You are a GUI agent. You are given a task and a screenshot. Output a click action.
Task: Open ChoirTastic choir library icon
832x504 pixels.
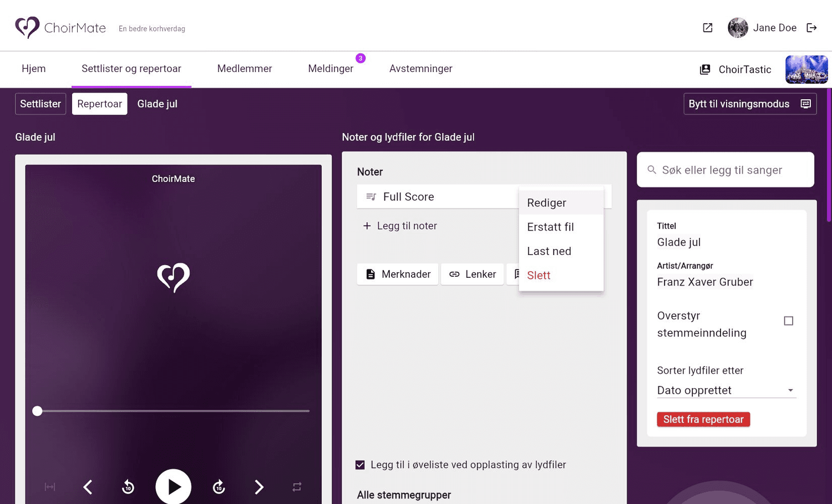point(705,69)
